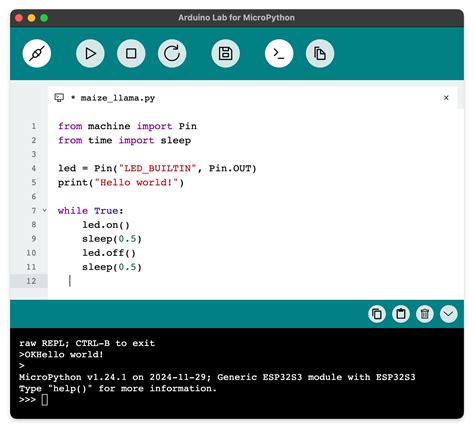Click the "Hello world!" string in print

(136, 183)
